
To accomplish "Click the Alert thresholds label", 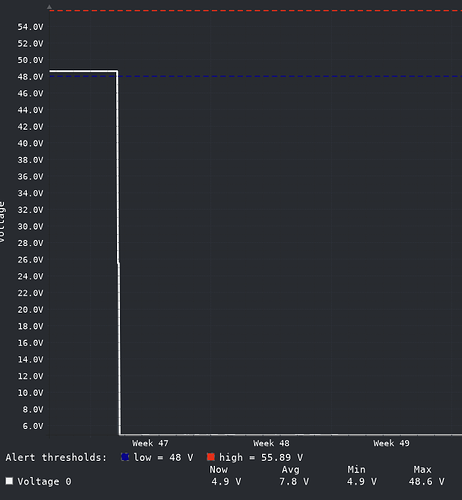I will [x=56, y=457].
